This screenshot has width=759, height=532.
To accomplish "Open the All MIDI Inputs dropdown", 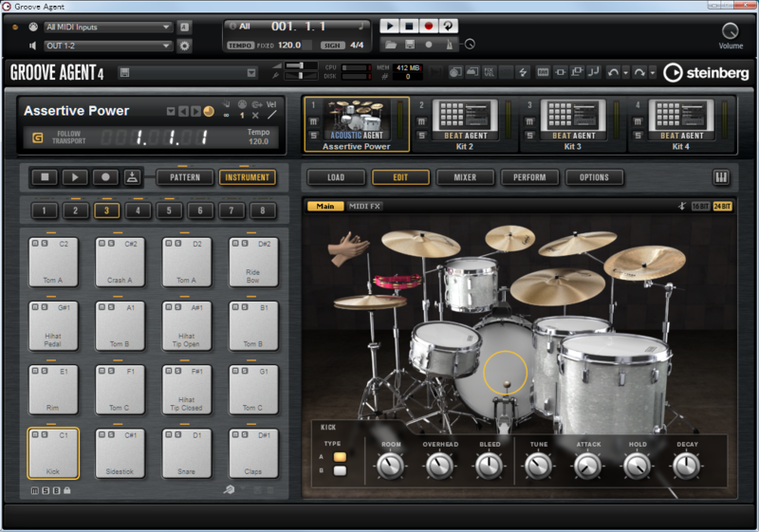I will coord(108,28).
